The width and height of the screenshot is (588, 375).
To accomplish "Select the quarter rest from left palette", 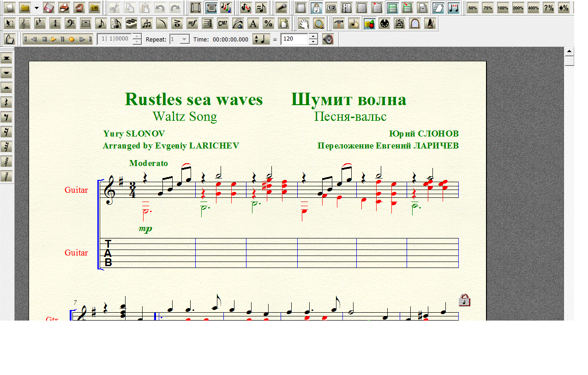I will point(7,102).
